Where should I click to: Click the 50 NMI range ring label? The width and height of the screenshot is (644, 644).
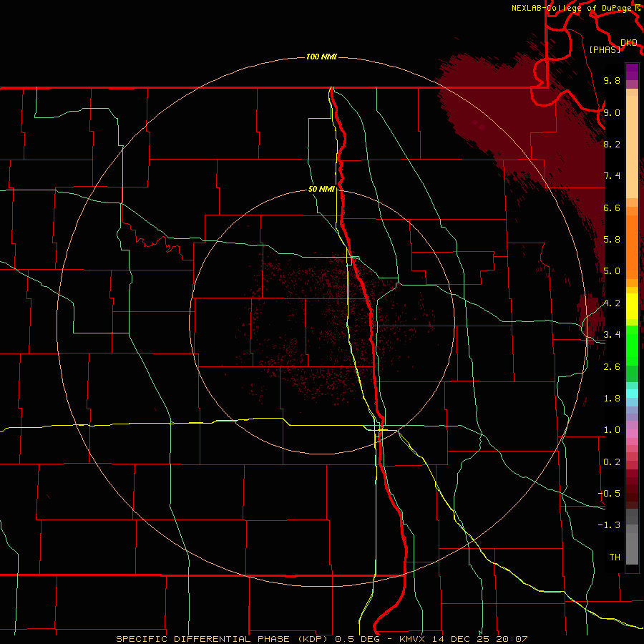click(321, 189)
